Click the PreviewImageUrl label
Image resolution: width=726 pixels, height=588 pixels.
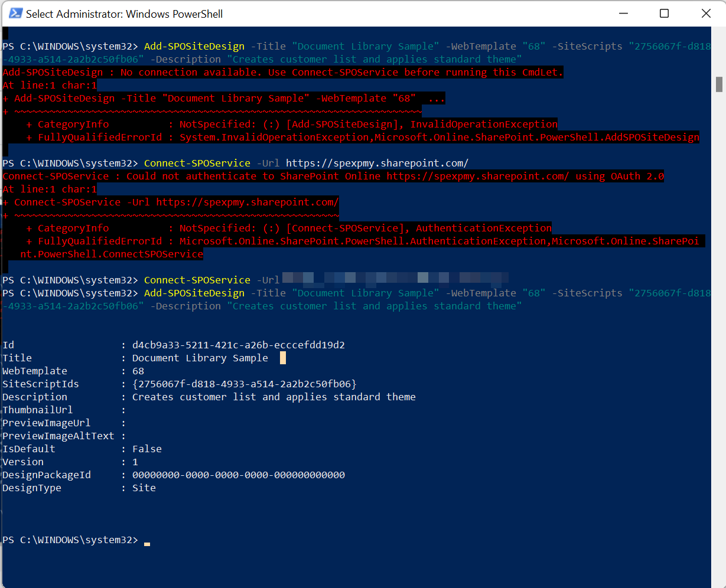point(47,423)
